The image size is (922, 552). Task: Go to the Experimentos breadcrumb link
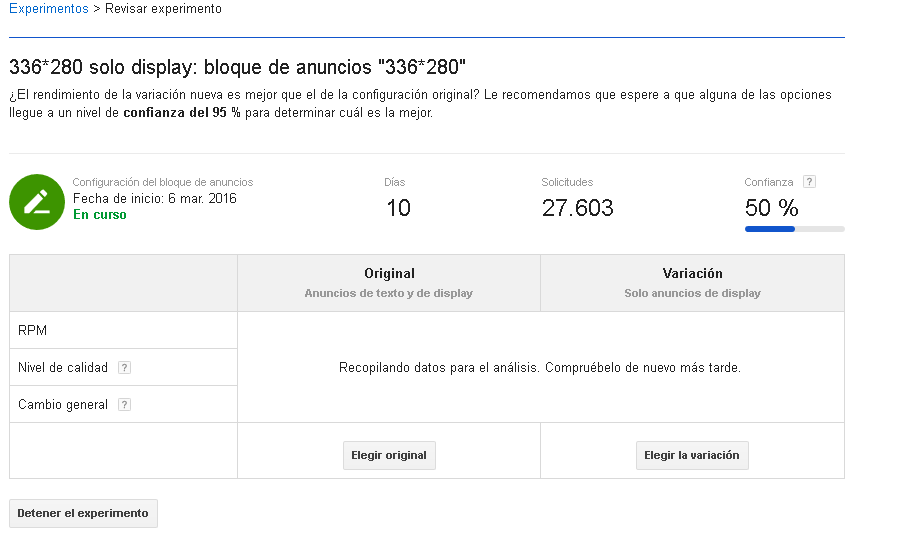tap(49, 9)
